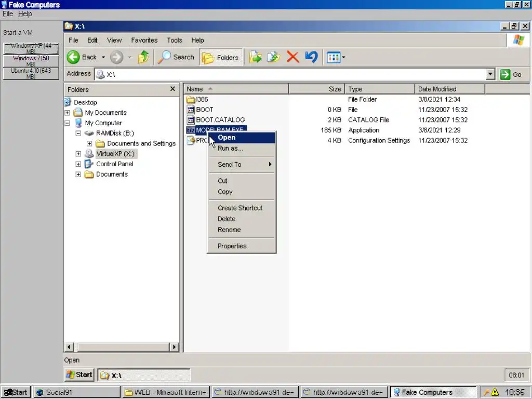
Task: Expand VirtualXP (X:) tree node
Action: tap(78, 154)
